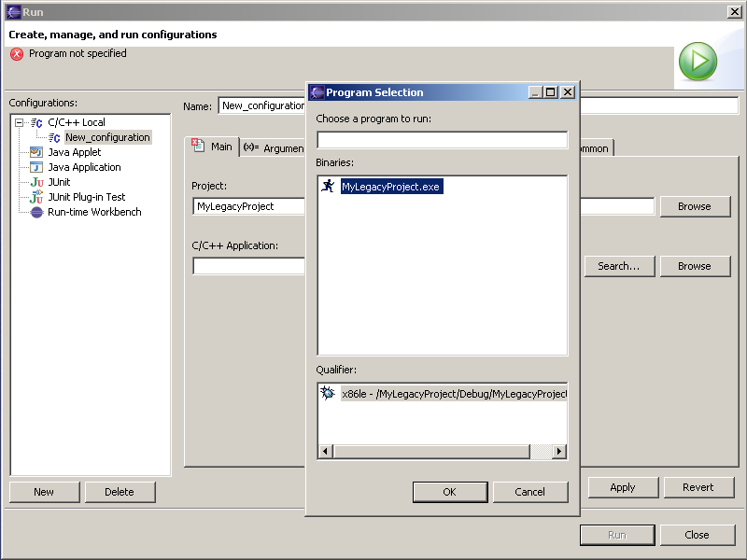This screenshot has width=747, height=560.
Task: Select the Run-time Workbench icon
Action: point(36,212)
